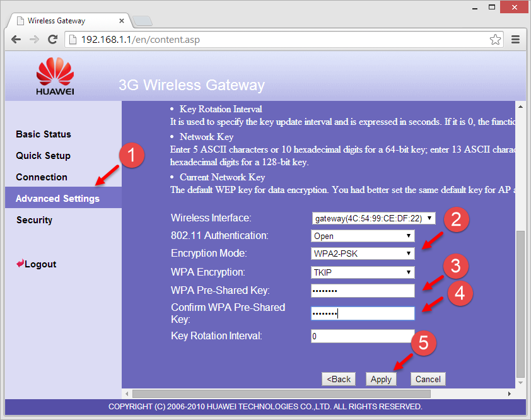Open Security in the sidebar
The image size is (531, 420).
coord(34,220)
